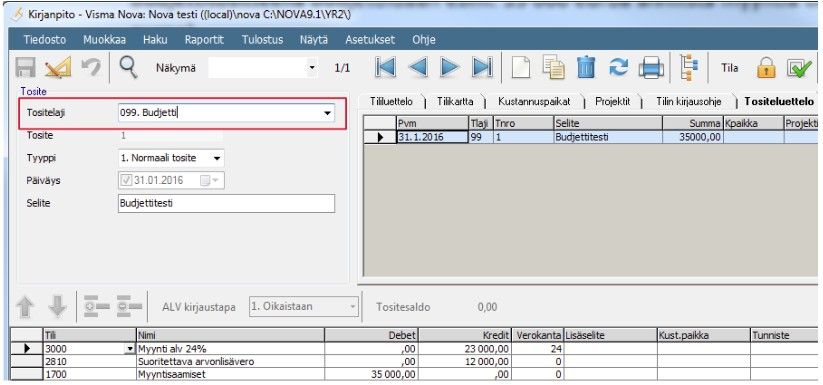Image resolution: width=823 pixels, height=385 pixels.
Task: Click the 35 000,00 Debet cell
Action: tap(371, 374)
